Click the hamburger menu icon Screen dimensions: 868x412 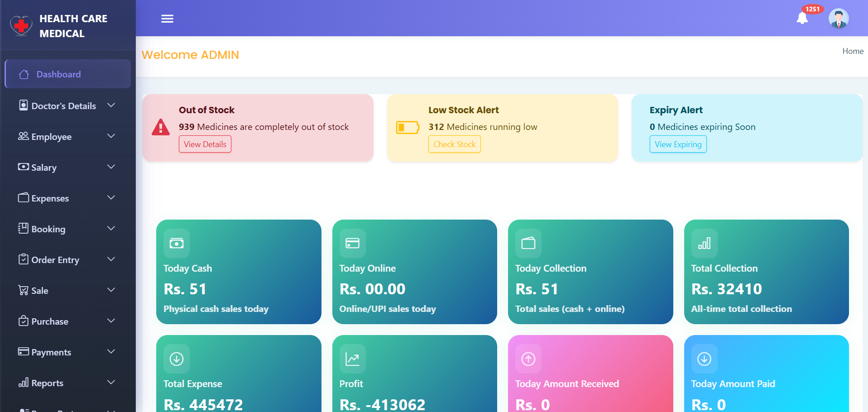pos(167,19)
